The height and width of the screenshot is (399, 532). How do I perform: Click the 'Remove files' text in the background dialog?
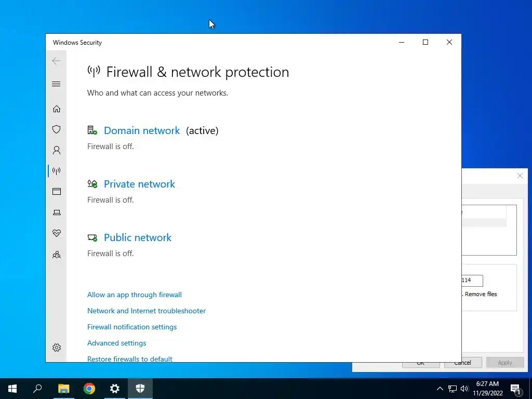481,294
